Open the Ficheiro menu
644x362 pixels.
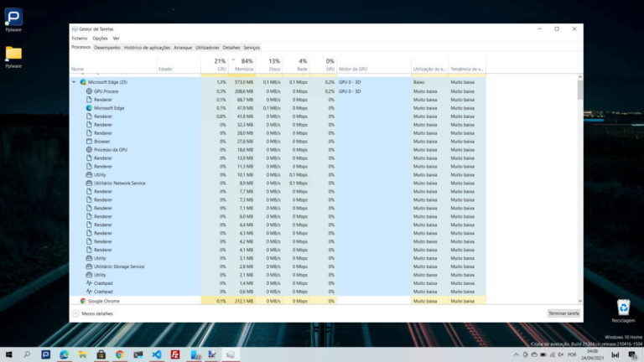coord(79,38)
